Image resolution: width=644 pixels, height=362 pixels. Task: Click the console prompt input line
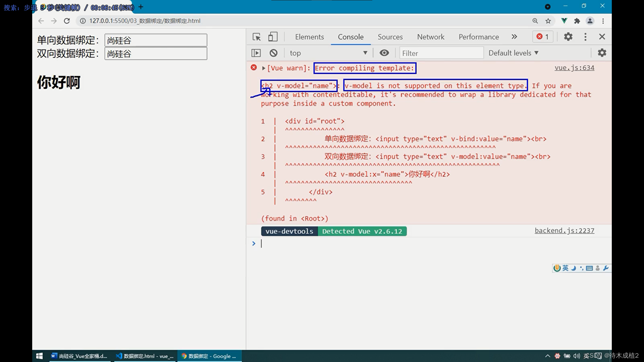[433, 244]
